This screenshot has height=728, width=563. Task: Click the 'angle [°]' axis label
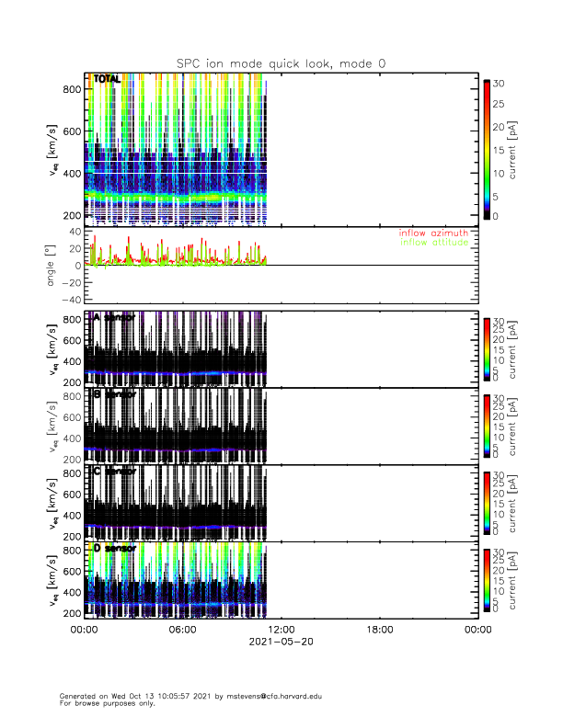point(52,267)
